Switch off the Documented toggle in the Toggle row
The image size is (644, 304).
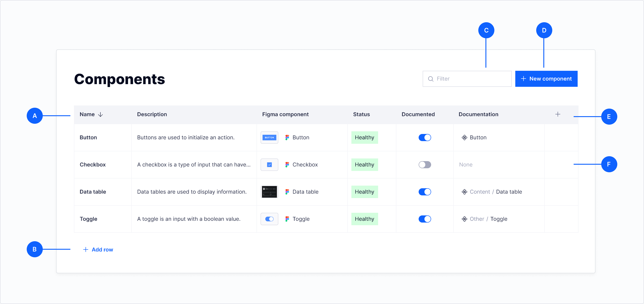[x=424, y=219]
